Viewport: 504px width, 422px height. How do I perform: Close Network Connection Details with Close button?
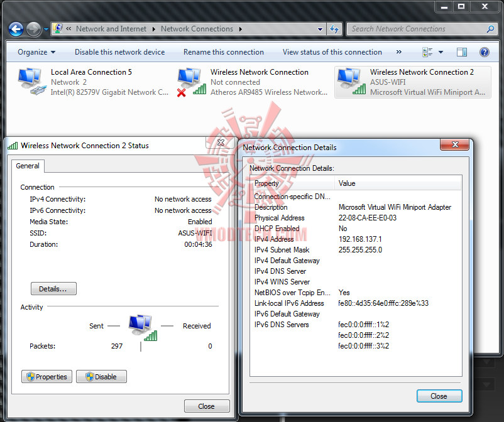(x=439, y=396)
